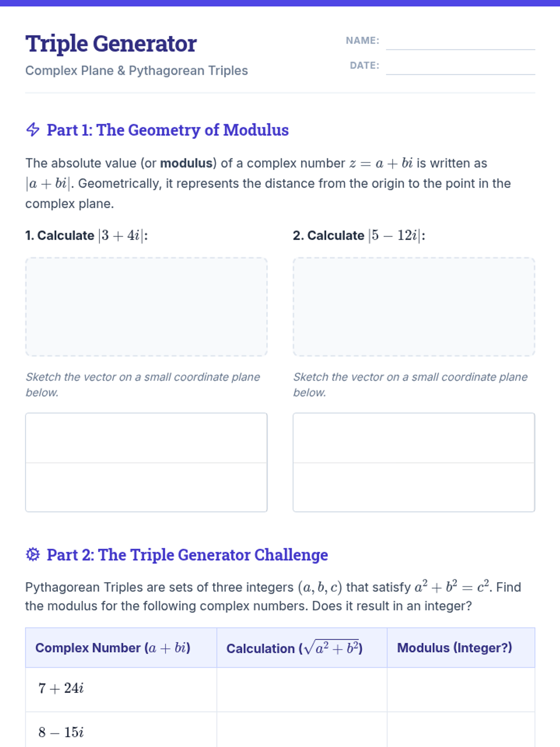Click the dashed answer box for problem 2
This screenshot has height=747, width=560.
click(x=413, y=307)
